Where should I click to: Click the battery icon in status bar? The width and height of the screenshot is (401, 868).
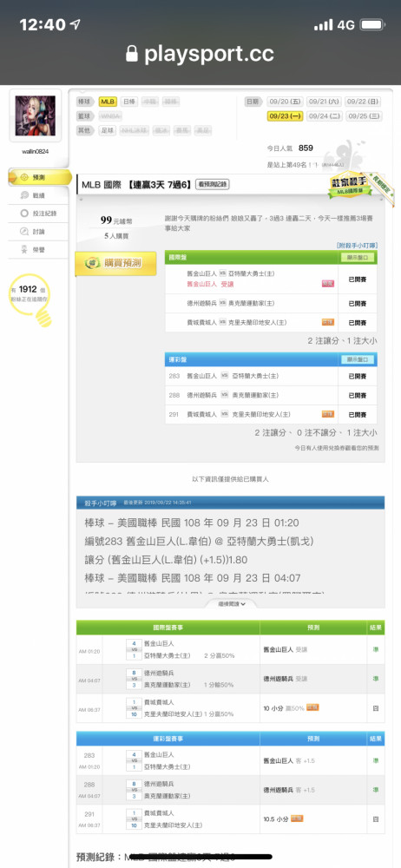[372, 24]
